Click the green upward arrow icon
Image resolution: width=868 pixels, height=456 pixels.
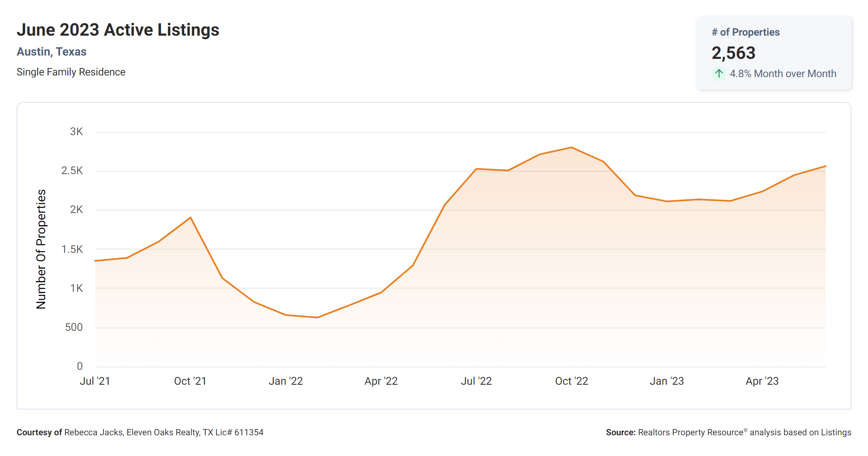719,74
